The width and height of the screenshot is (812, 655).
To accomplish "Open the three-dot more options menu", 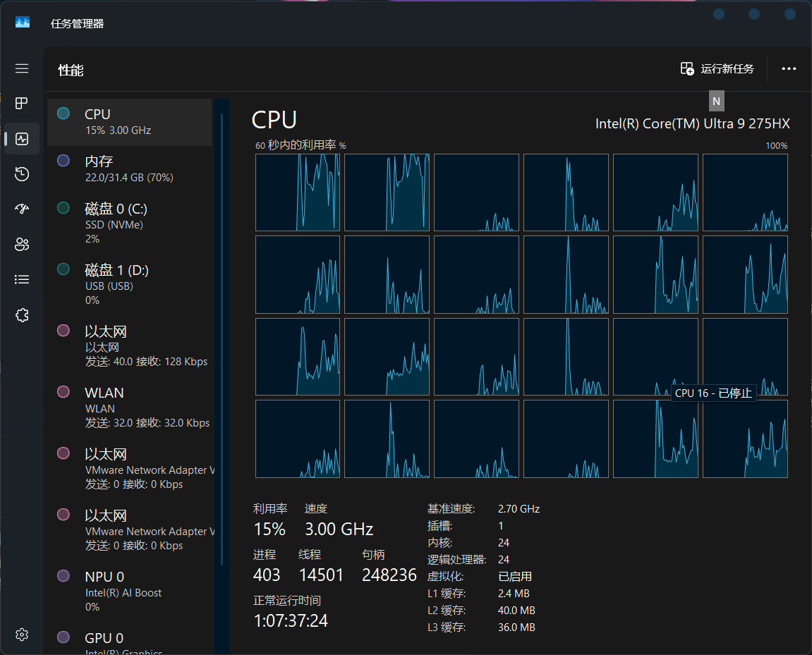I will 789,69.
